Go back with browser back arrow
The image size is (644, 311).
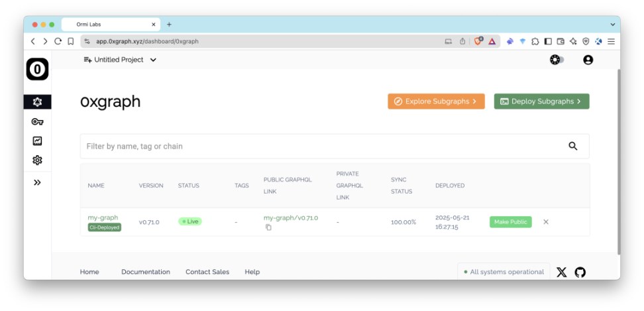pos(33,41)
